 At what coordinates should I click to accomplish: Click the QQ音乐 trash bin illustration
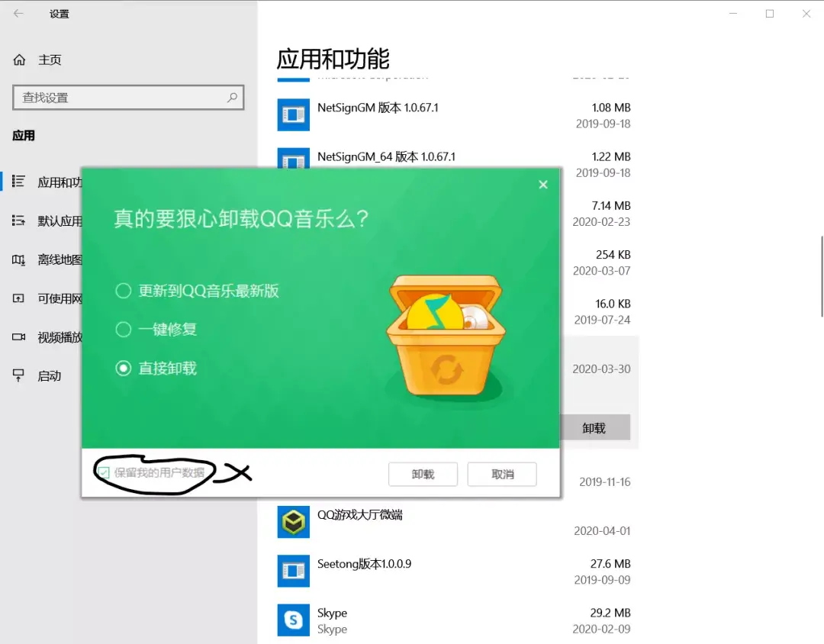tap(446, 336)
